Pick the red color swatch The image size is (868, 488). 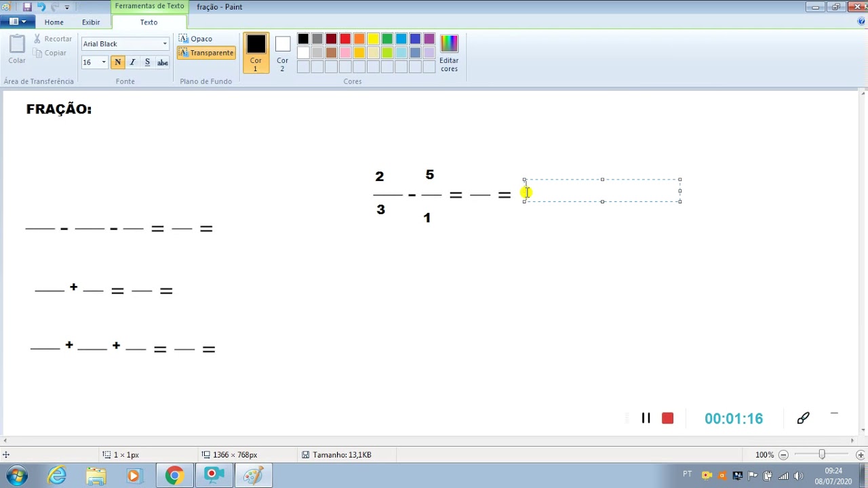pos(345,39)
